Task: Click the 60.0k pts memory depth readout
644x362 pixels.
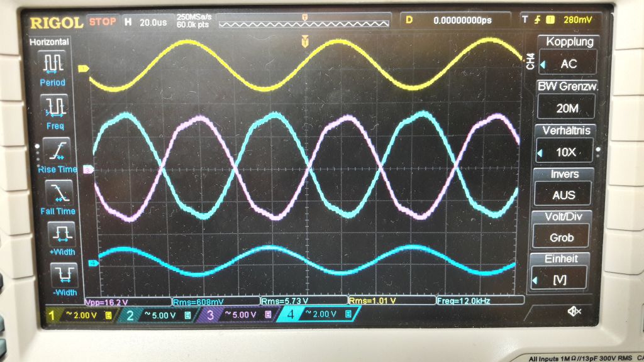Action: pyautogui.click(x=192, y=25)
